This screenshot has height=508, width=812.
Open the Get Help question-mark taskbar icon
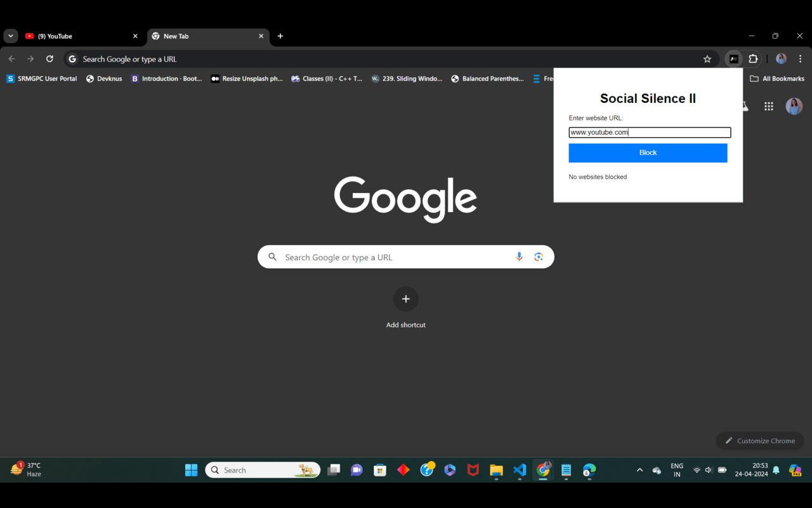coord(427,470)
